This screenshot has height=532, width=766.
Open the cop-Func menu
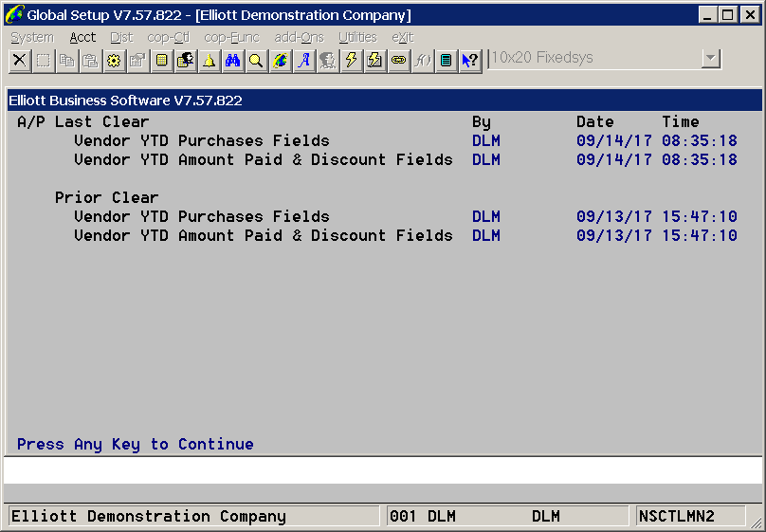pyautogui.click(x=231, y=37)
